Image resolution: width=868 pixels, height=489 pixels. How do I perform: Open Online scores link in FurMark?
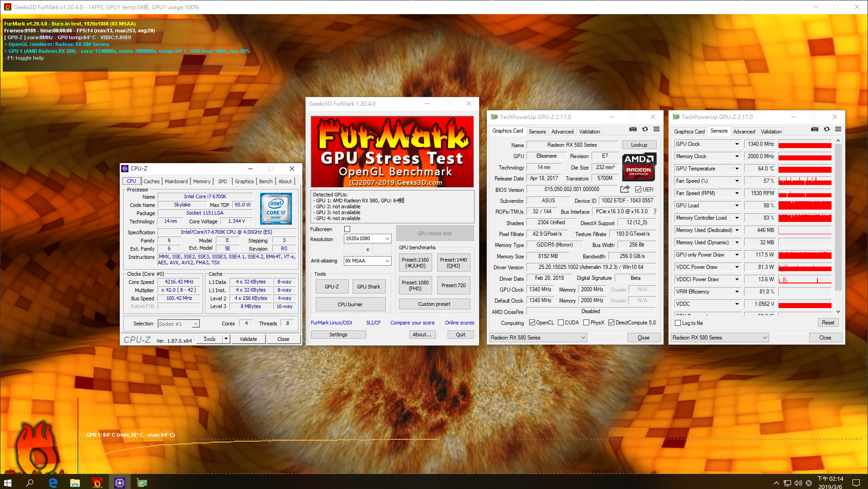(x=460, y=323)
